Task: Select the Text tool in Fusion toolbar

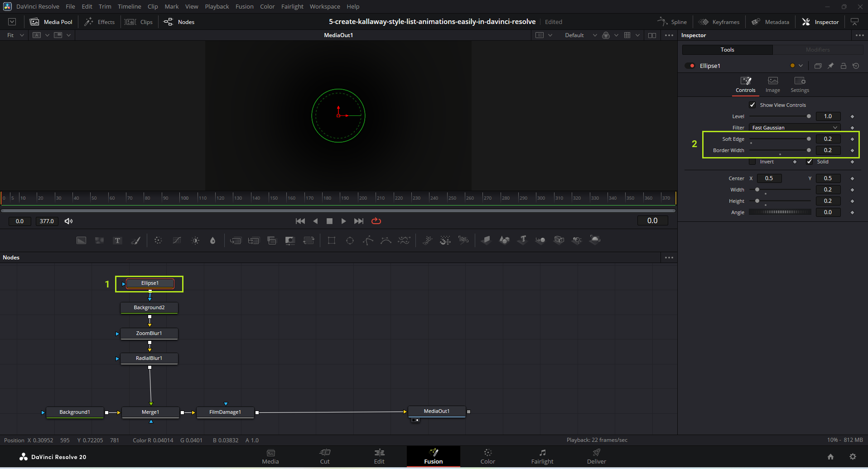Action: pos(117,240)
